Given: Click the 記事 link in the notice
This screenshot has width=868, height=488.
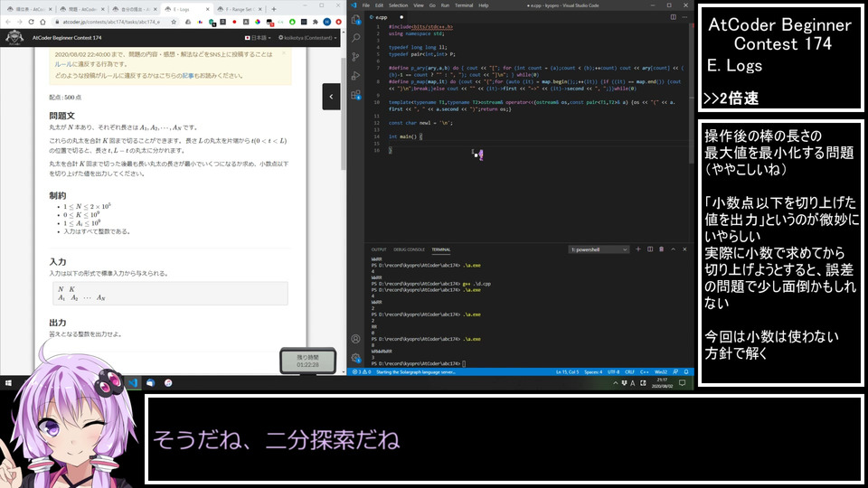Looking at the screenshot, I should point(188,76).
